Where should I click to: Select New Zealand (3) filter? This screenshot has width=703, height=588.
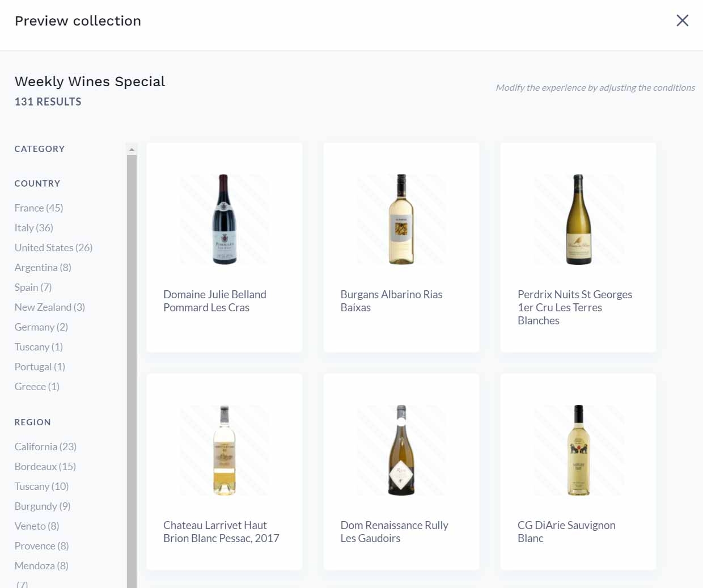[50, 307]
